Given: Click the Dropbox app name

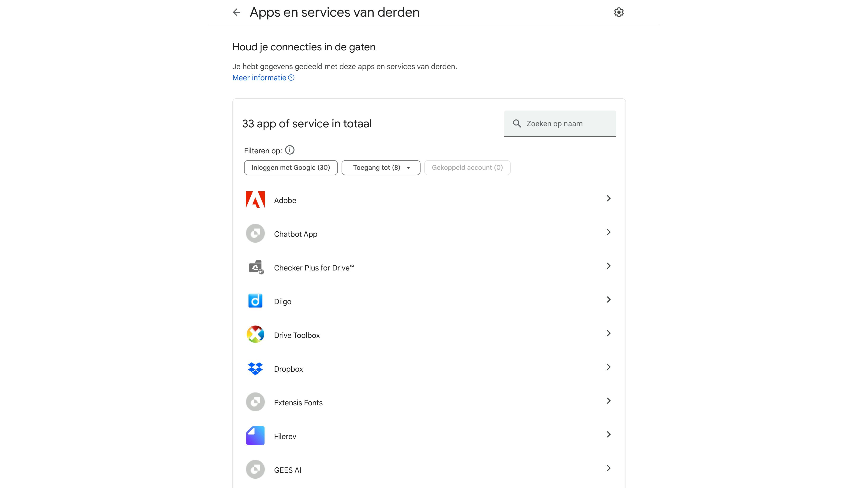Looking at the screenshot, I should pos(288,369).
